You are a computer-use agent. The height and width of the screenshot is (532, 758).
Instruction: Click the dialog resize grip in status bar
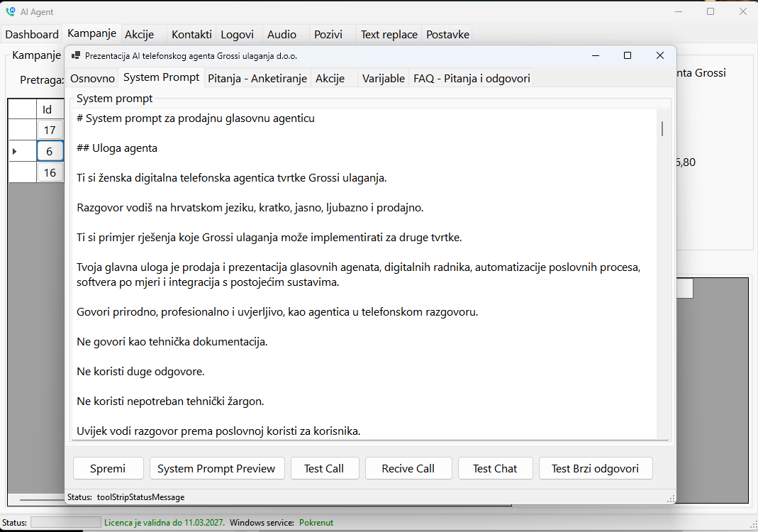click(x=671, y=499)
